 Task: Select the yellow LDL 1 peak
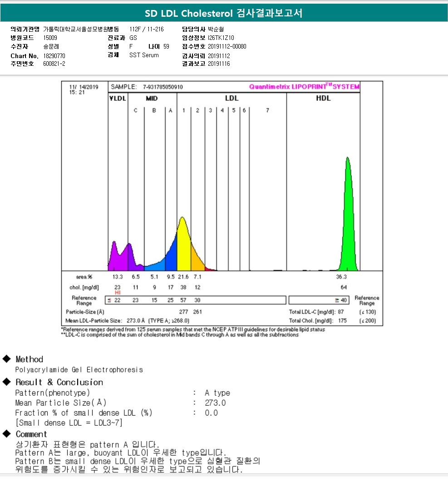click(x=183, y=245)
